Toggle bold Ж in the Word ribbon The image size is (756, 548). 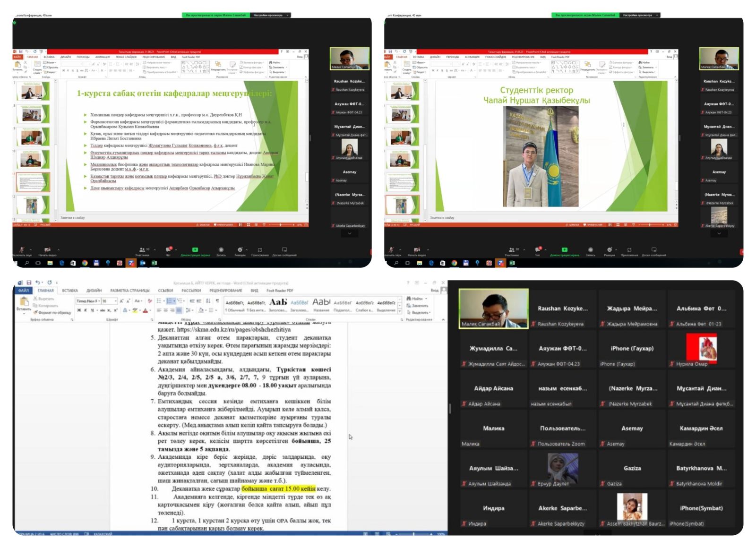(79, 310)
